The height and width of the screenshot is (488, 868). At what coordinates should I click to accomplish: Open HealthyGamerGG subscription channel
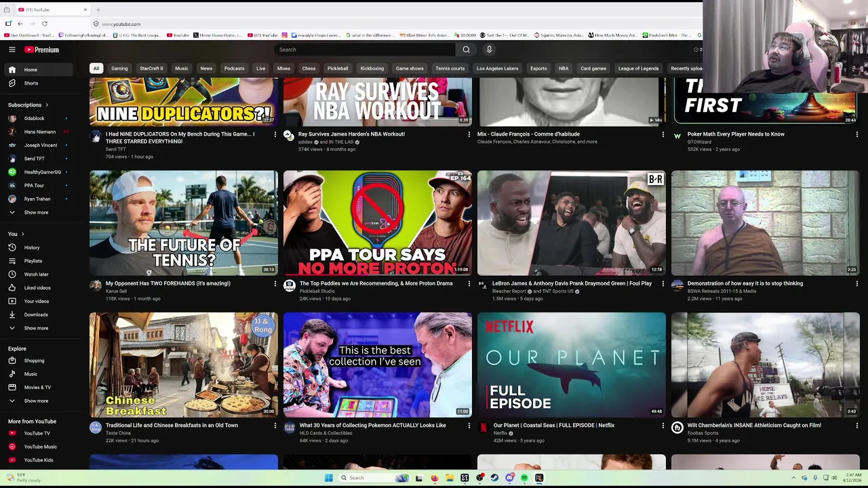pos(39,172)
